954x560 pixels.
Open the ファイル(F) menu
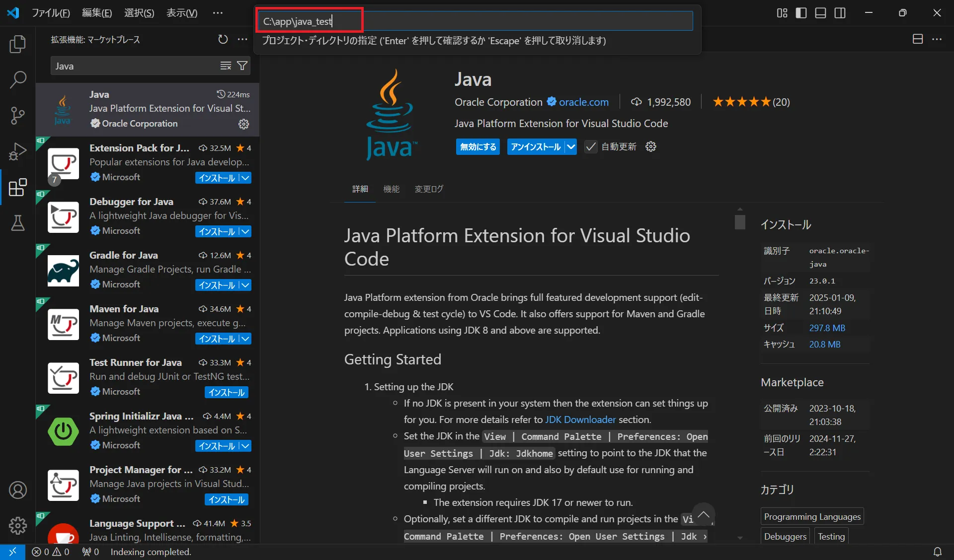[x=51, y=13]
